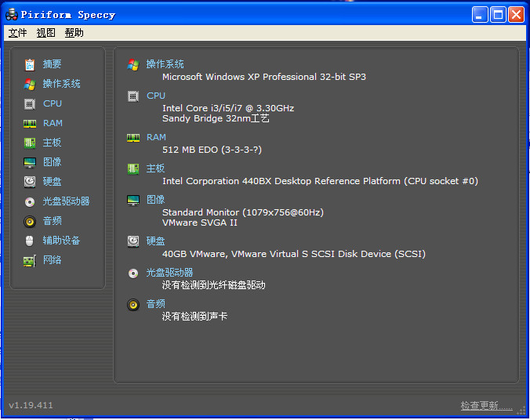Click the mouse peripherals icon in sidebar
The image size is (530, 420).
point(30,241)
